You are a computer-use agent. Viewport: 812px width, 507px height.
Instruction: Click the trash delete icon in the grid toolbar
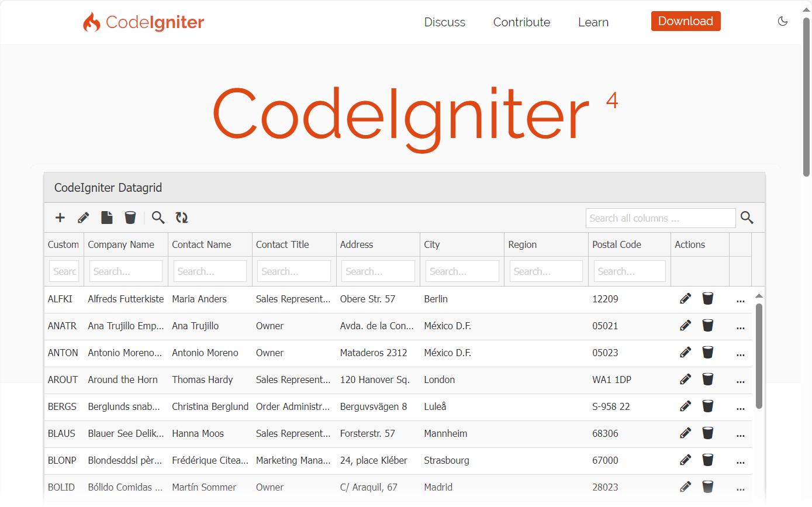[x=130, y=218]
